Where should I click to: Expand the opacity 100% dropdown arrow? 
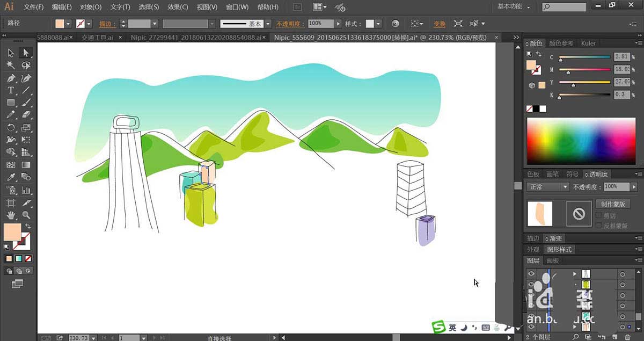(x=338, y=24)
